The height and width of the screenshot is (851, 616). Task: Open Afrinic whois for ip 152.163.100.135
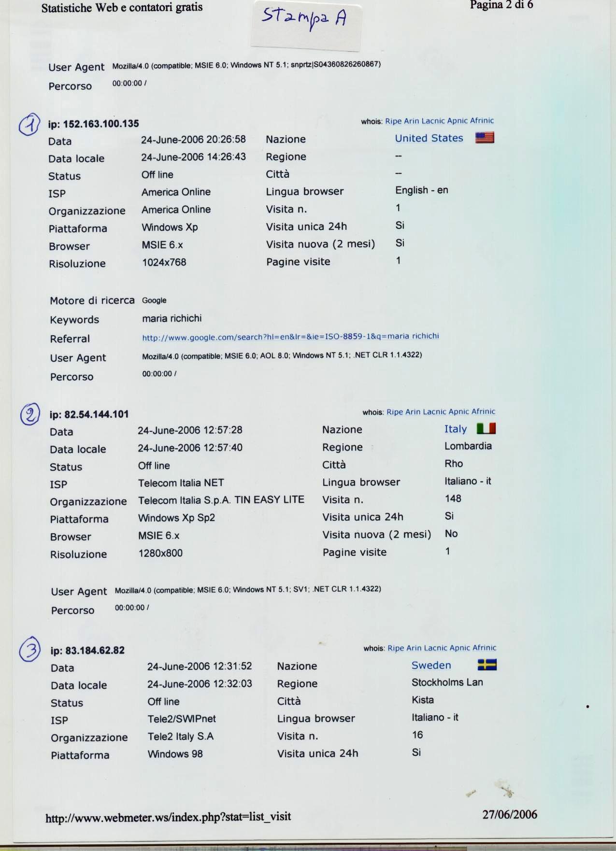(x=482, y=121)
